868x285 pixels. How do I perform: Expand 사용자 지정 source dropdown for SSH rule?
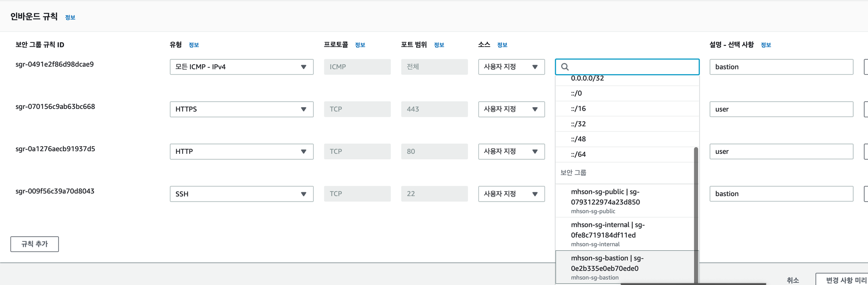[512, 194]
